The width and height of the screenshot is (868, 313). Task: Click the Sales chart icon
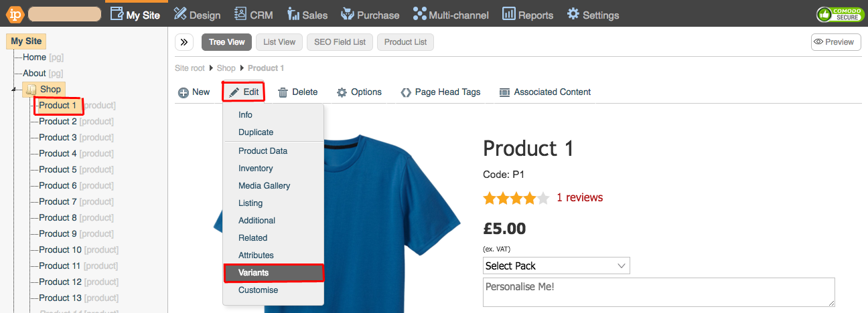(x=293, y=14)
